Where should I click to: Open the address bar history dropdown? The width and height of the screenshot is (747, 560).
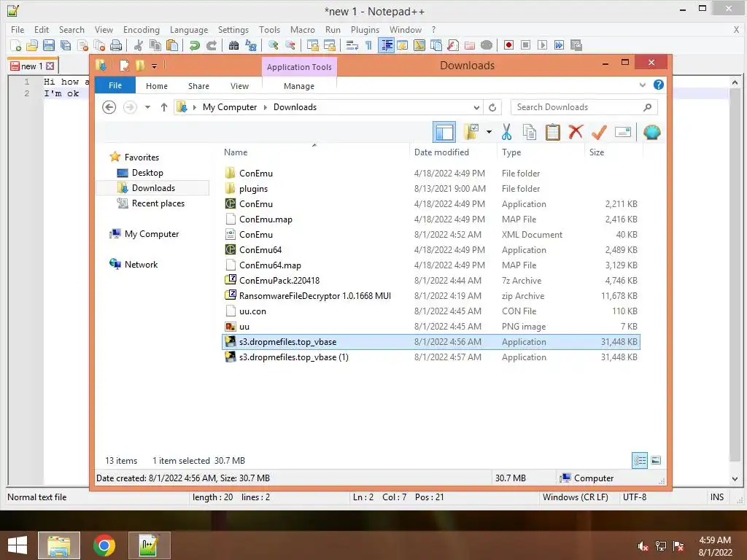476,108
